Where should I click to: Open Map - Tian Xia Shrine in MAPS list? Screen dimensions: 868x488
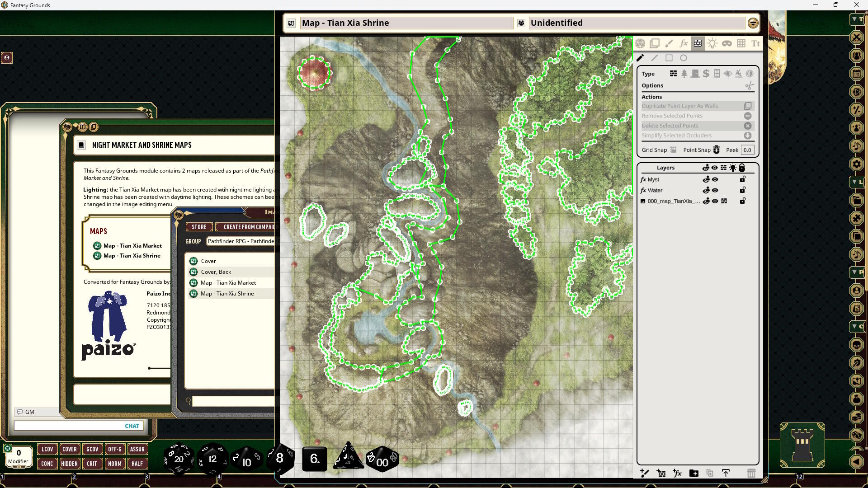(x=132, y=256)
